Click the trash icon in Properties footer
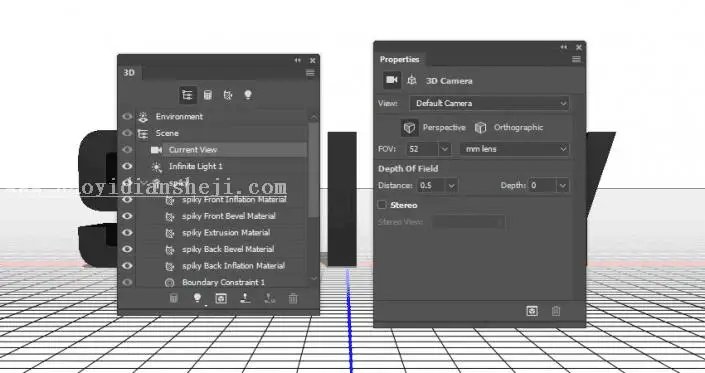Screen dimensions: 705x373 pyautogui.click(x=556, y=311)
